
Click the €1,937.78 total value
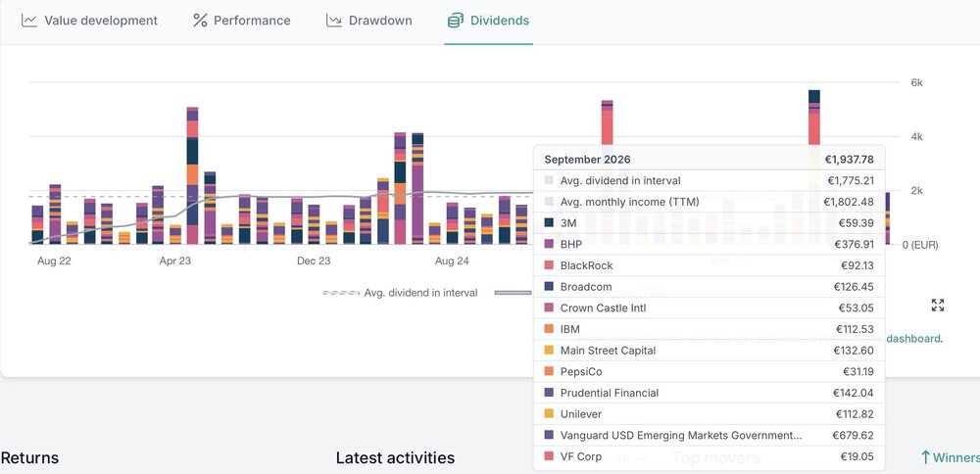(849, 160)
